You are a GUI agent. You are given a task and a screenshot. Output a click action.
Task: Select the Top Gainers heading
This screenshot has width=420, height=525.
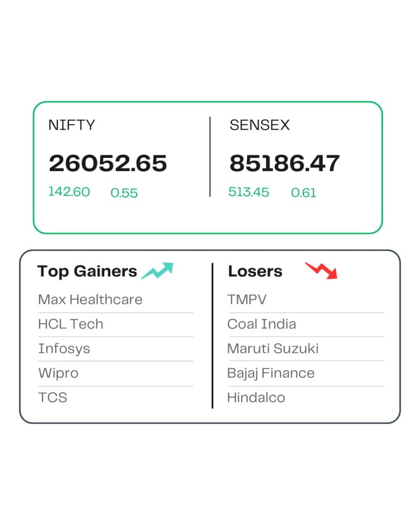(x=87, y=271)
